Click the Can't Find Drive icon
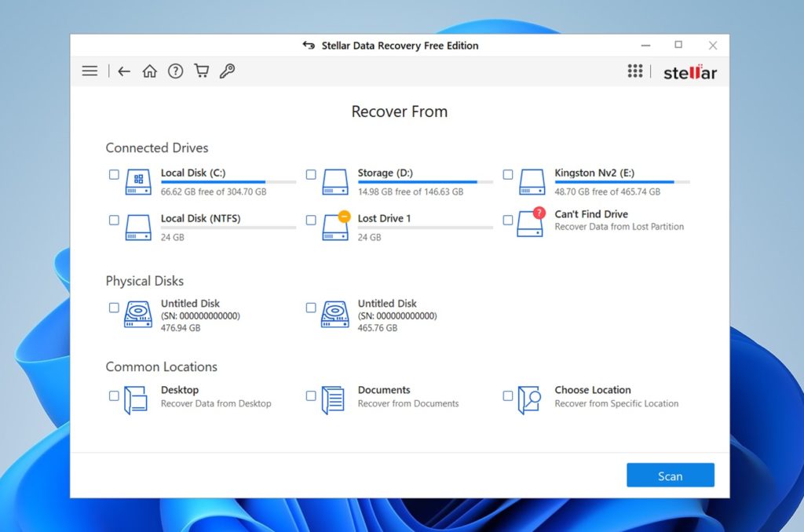Image resolution: width=804 pixels, height=532 pixels. 531,223
